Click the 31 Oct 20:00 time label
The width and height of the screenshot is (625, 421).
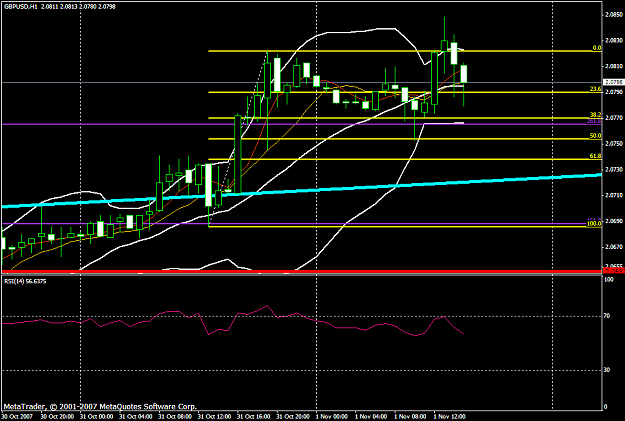point(293,417)
